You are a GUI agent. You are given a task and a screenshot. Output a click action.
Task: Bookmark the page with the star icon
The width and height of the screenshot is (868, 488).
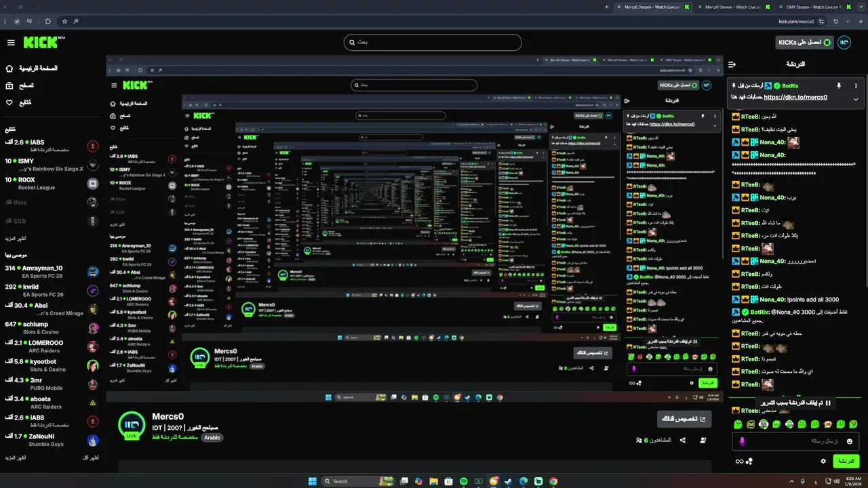coord(66,22)
